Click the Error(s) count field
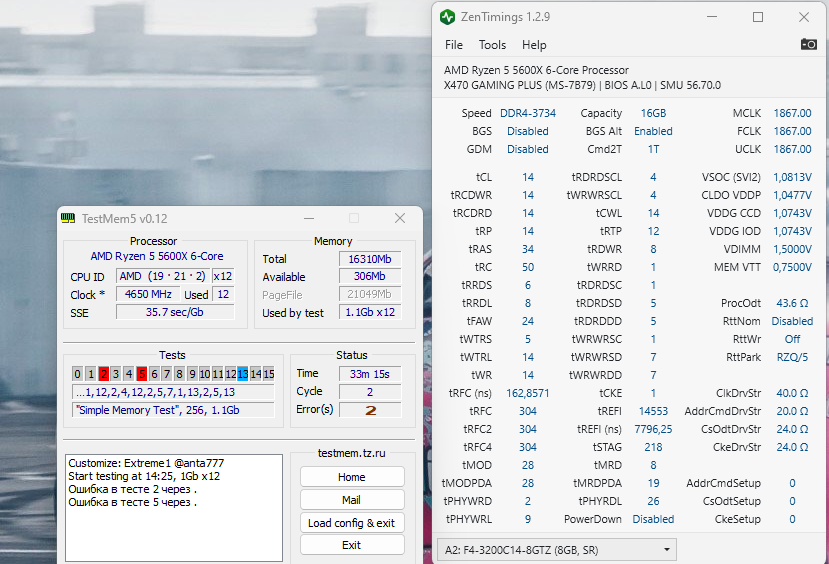This screenshot has height=564, width=829. [370, 410]
